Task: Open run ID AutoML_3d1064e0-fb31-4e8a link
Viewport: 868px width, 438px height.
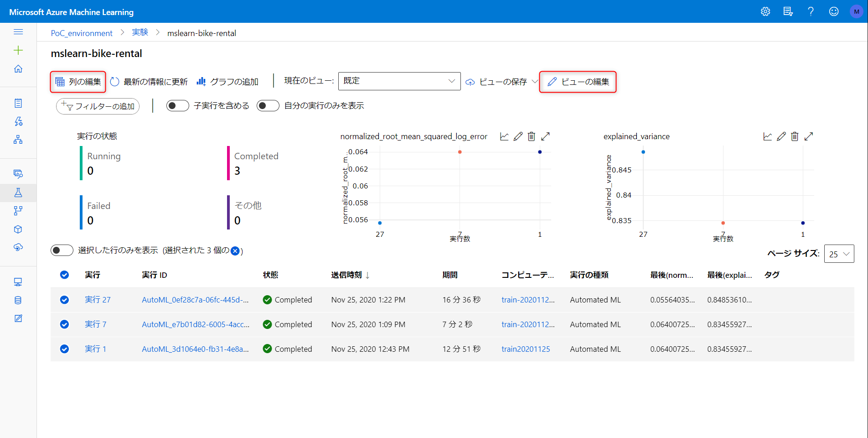Action: point(195,349)
